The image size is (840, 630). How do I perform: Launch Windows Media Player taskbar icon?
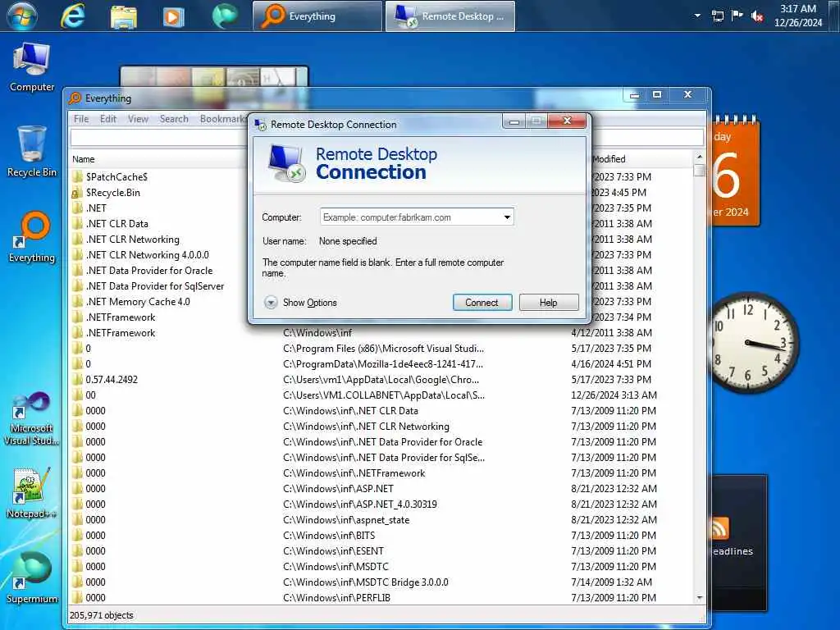coord(173,16)
